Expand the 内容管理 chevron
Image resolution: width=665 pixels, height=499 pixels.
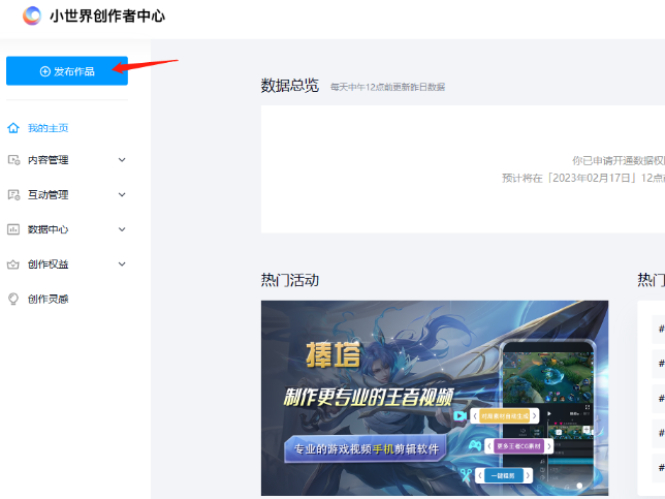point(122,160)
